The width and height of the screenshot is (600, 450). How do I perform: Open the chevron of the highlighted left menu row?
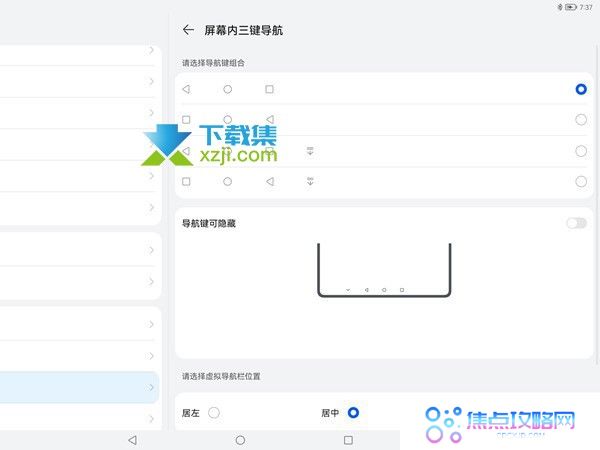click(x=151, y=387)
